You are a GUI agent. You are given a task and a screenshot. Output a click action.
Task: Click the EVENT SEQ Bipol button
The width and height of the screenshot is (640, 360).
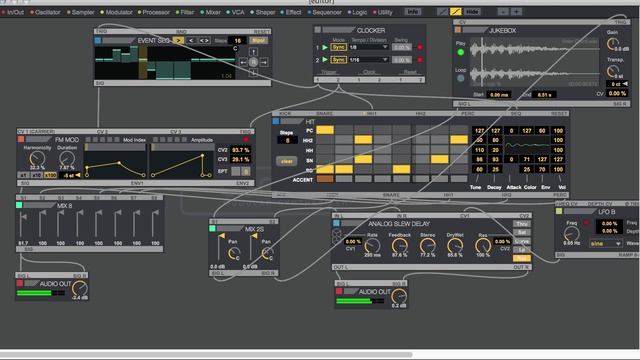[x=258, y=40]
